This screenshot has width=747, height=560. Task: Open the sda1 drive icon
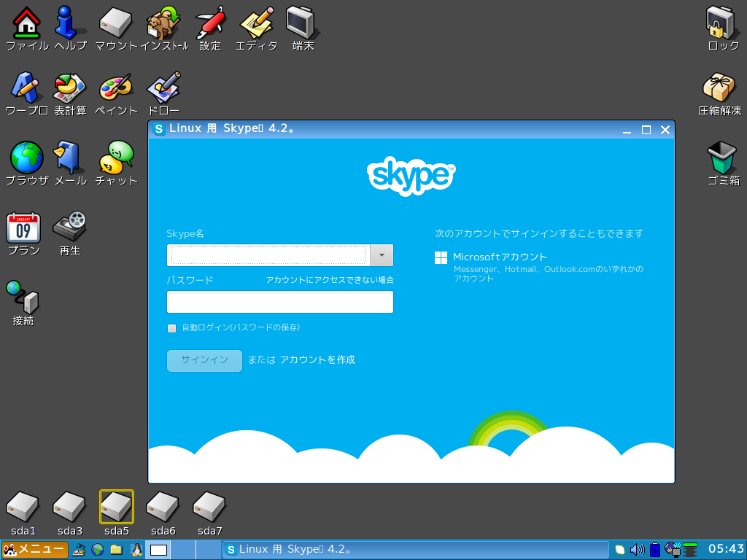(23, 507)
